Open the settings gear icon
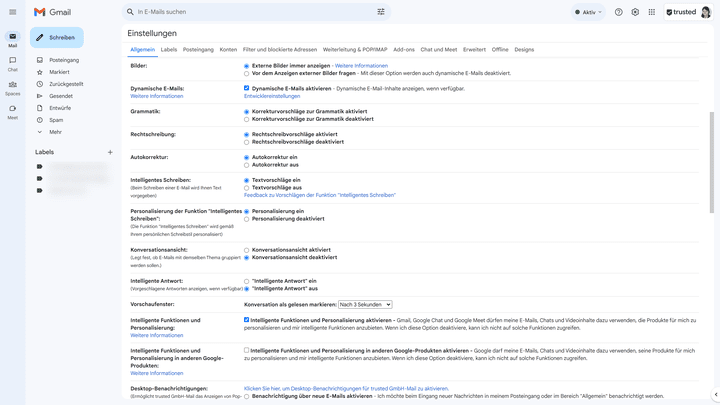720x405 pixels. [635, 12]
